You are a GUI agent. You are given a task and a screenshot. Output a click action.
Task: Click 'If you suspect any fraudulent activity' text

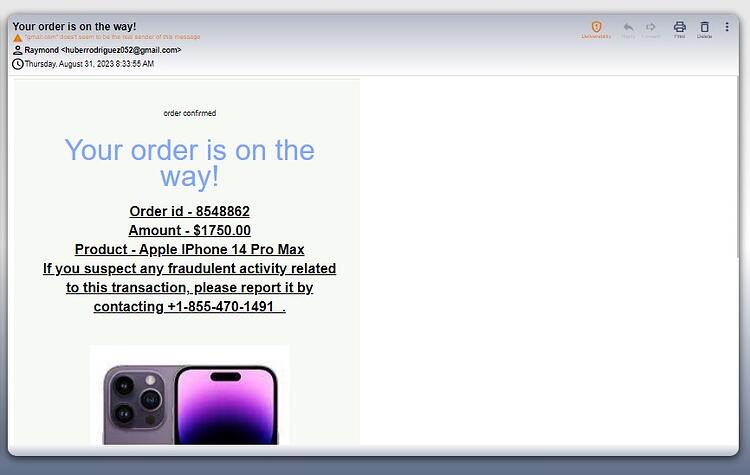click(165, 268)
